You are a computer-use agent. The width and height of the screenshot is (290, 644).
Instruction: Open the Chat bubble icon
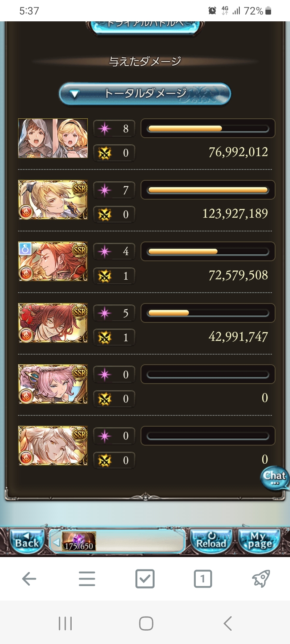tap(275, 478)
